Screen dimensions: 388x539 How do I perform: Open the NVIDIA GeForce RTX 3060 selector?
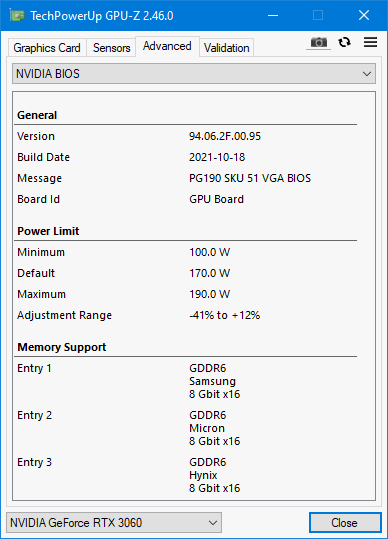pyautogui.click(x=114, y=523)
